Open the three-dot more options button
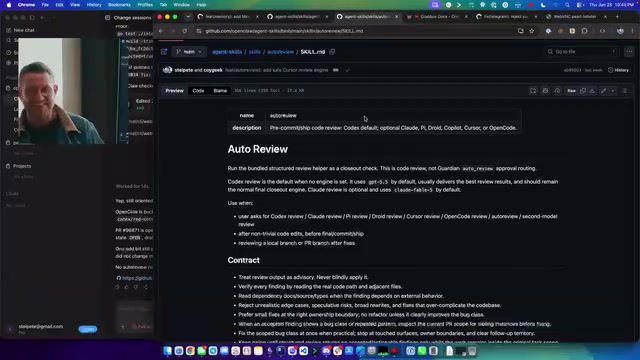This screenshot has width=640, height=360. point(629,52)
